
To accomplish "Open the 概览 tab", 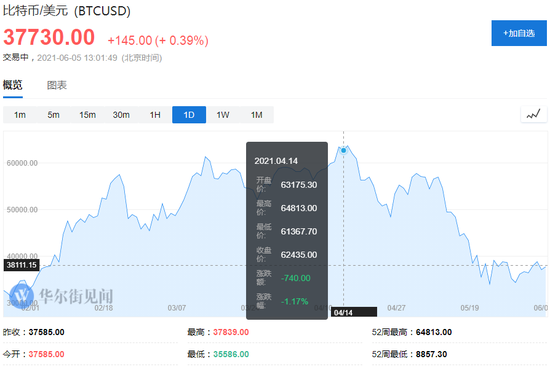I will click(13, 85).
